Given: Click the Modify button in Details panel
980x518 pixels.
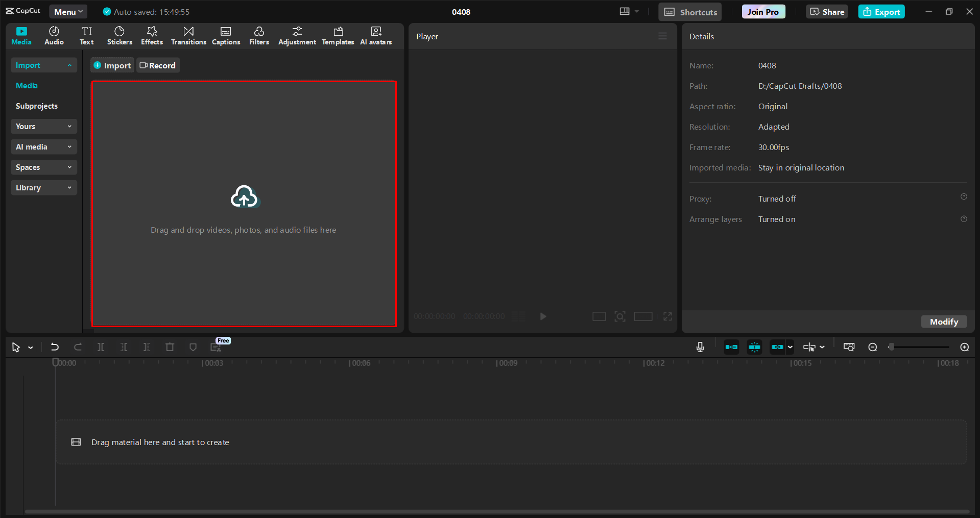Looking at the screenshot, I should [x=943, y=321].
